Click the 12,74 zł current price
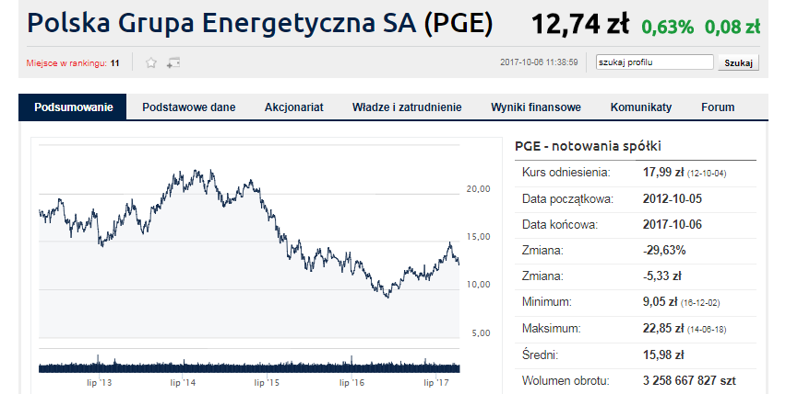786x394 pixels. point(580,24)
